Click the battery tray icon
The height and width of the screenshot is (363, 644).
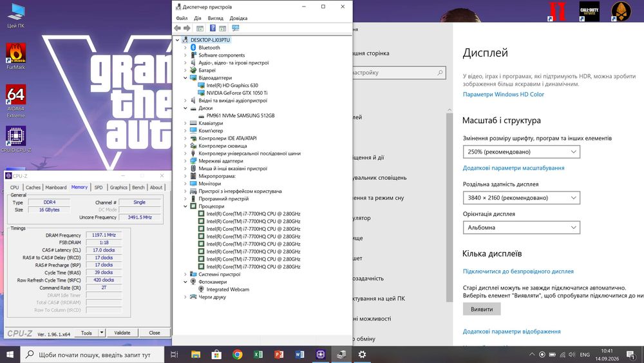point(553,355)
